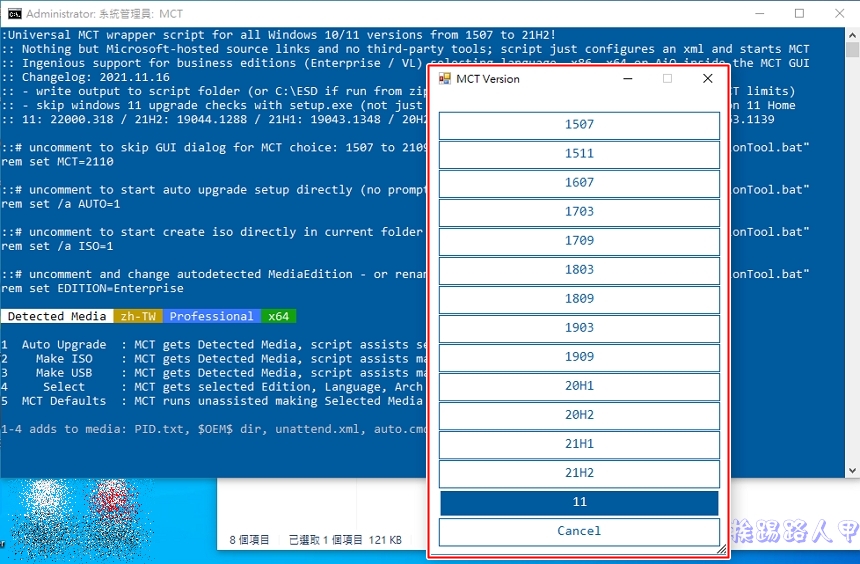Select the 1809 version button
The height and width of the screenshot is (564, 860).
[x=579, y=299]
